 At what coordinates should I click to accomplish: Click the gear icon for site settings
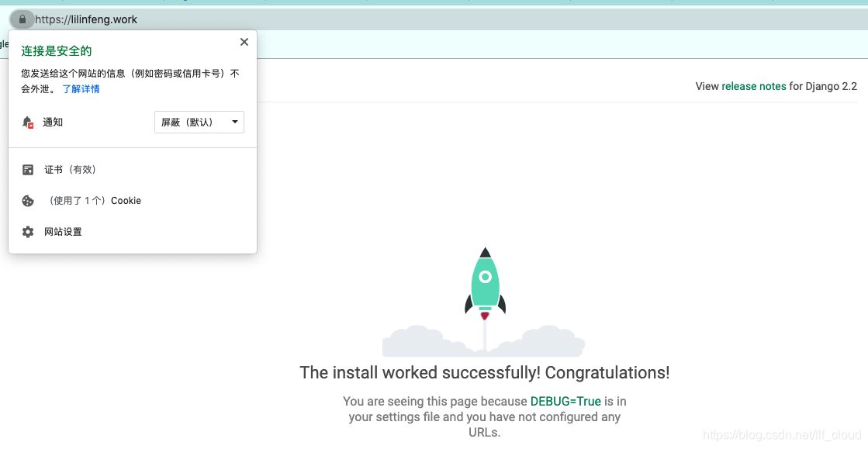pyautogui.click(x=28, y=232)
